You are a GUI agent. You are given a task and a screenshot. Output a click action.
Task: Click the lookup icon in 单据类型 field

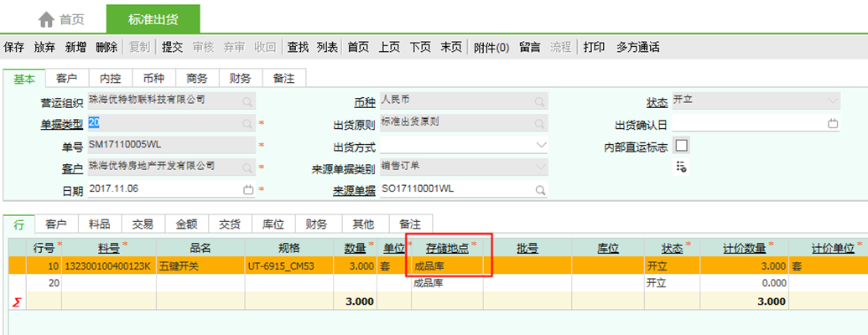click(x=247, y=123)
